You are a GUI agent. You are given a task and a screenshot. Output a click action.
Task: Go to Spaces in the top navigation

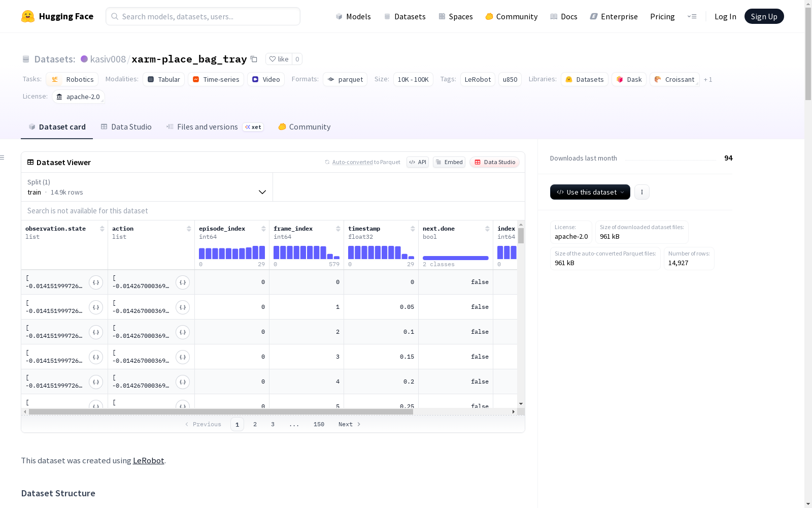click(456, 16)
